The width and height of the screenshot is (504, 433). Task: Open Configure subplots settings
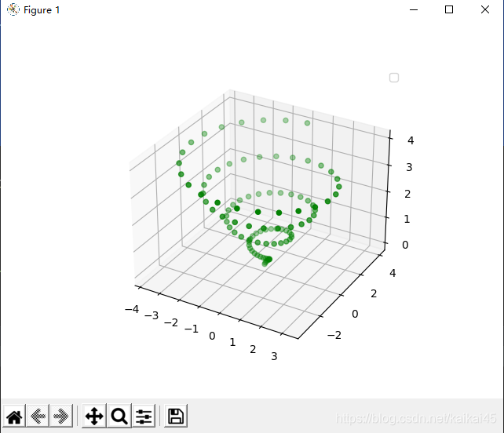144,417
